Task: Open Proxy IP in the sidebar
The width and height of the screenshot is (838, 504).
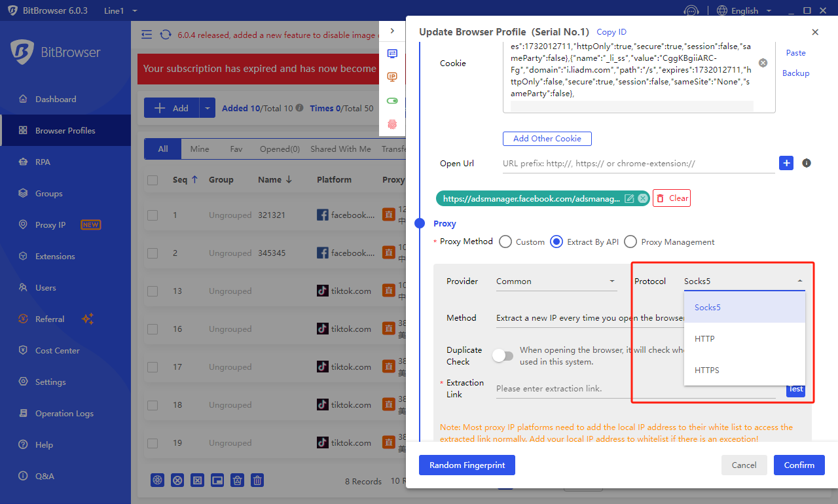Action: (65, 225)
